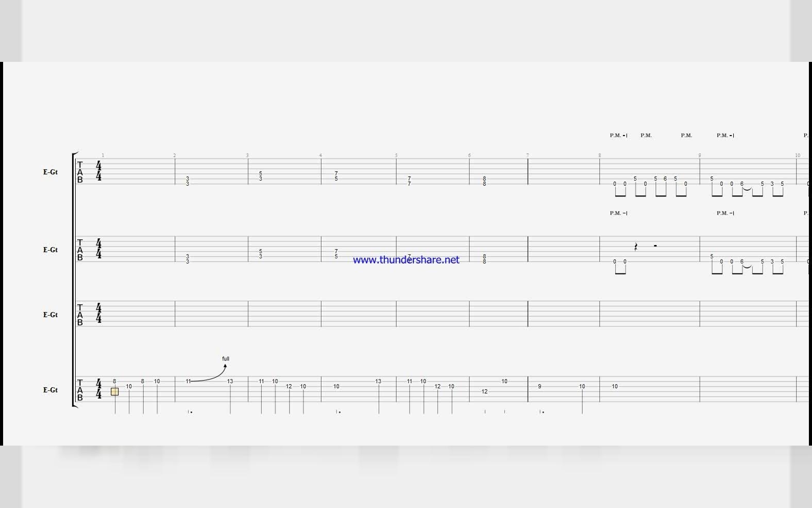
Task: Select the bottom E-Gt lead track label
Action: 50,390
